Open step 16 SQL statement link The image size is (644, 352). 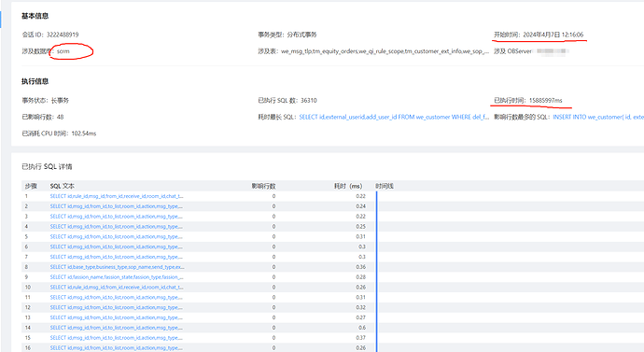pyautogui.click(x=117, y=348)
